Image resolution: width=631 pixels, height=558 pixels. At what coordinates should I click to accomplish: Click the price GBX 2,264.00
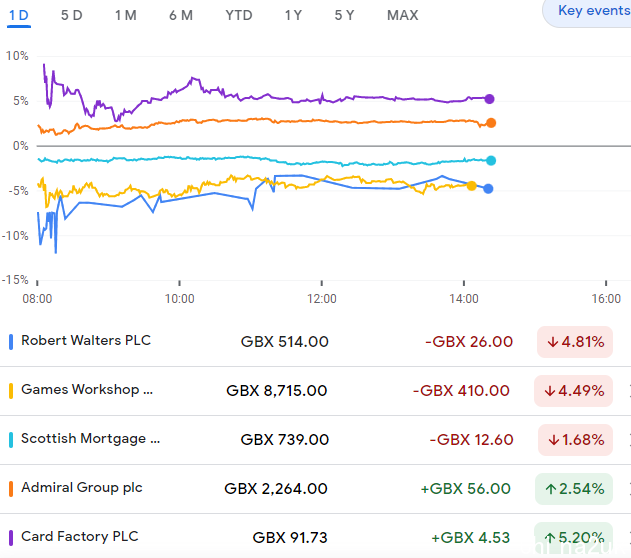point(276,489)
